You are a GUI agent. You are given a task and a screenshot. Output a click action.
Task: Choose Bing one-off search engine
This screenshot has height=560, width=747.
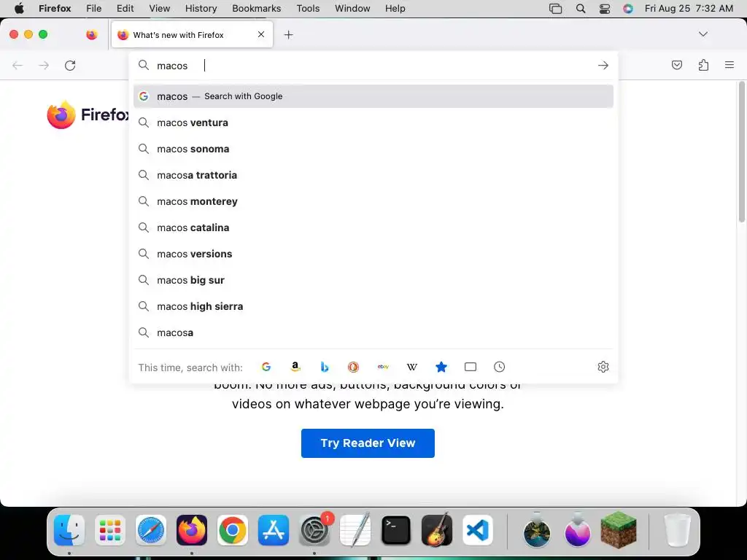[x=325, y=367]
